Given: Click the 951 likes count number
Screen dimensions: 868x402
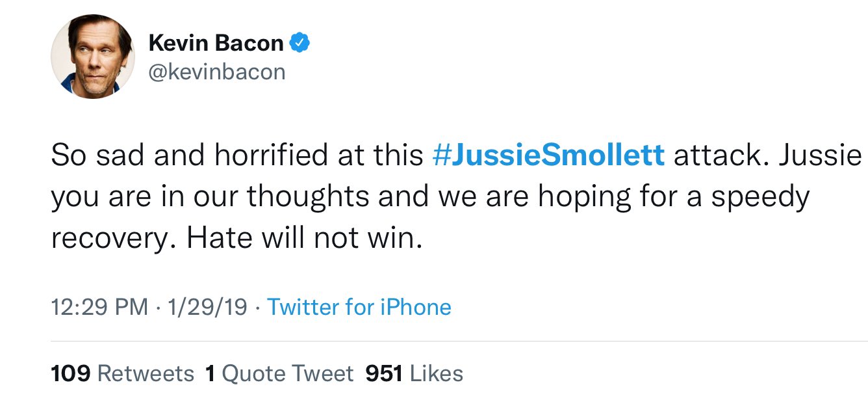Looking at the screenshot, I should pyautogui.click(x=384, y=373).
